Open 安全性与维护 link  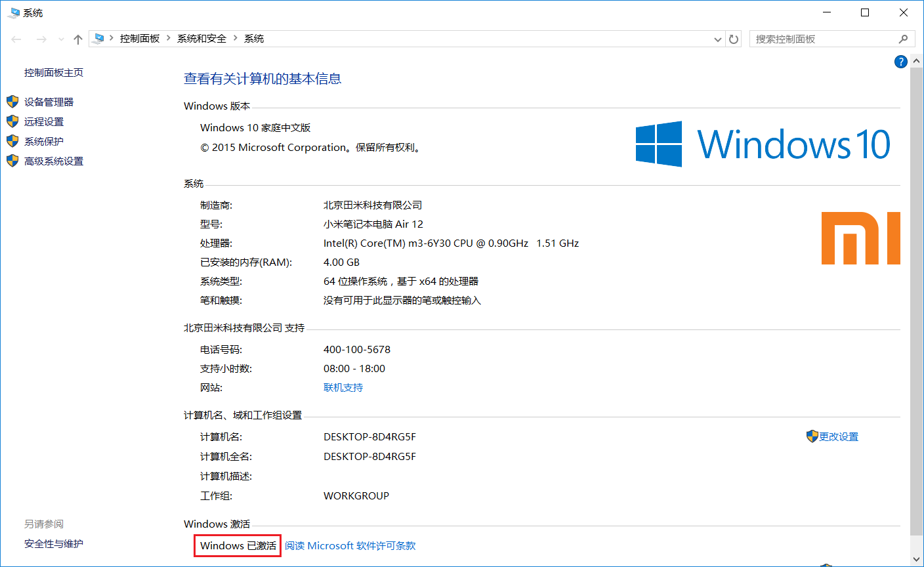coord(54,543)
